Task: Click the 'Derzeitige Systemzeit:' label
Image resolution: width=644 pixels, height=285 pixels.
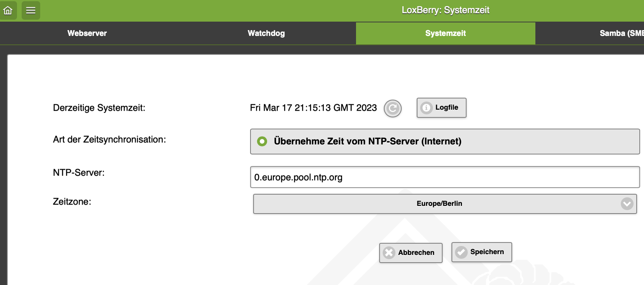Action: pyautogui.click(x=99, y=108)
